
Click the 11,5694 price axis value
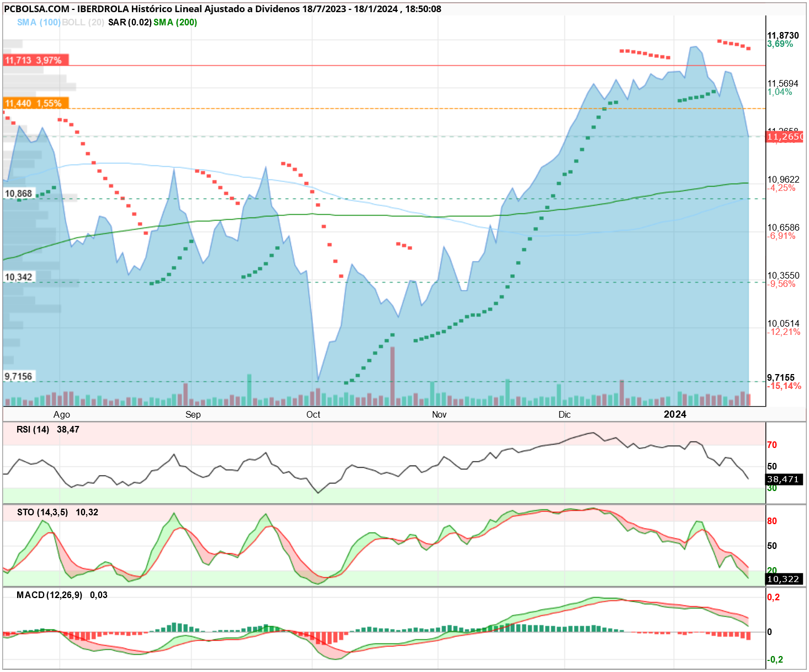(783, 83)
